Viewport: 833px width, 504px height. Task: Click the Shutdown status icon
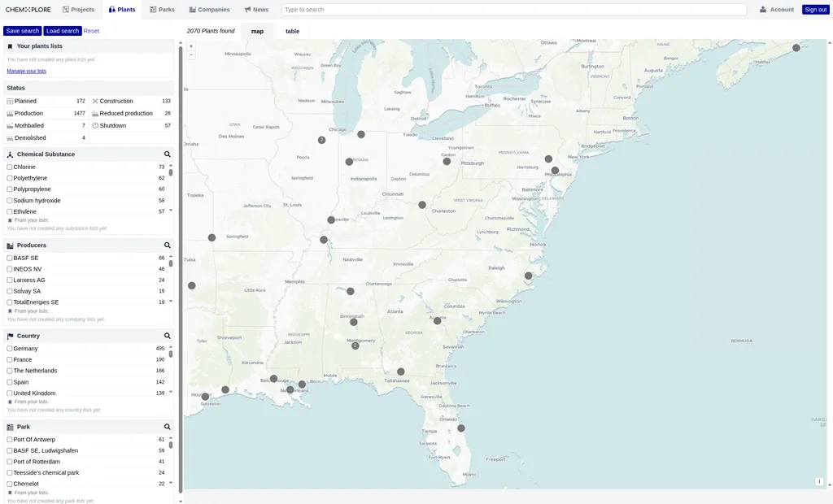[95, 125]
